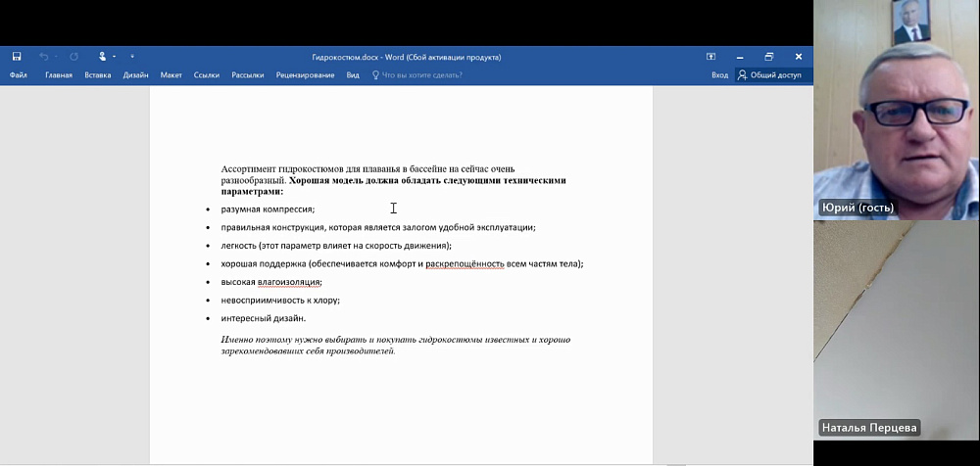Click the Вход sign-in link
This screenshot has height=466, width=980.
pyautogui.click(x=719, y=74)
